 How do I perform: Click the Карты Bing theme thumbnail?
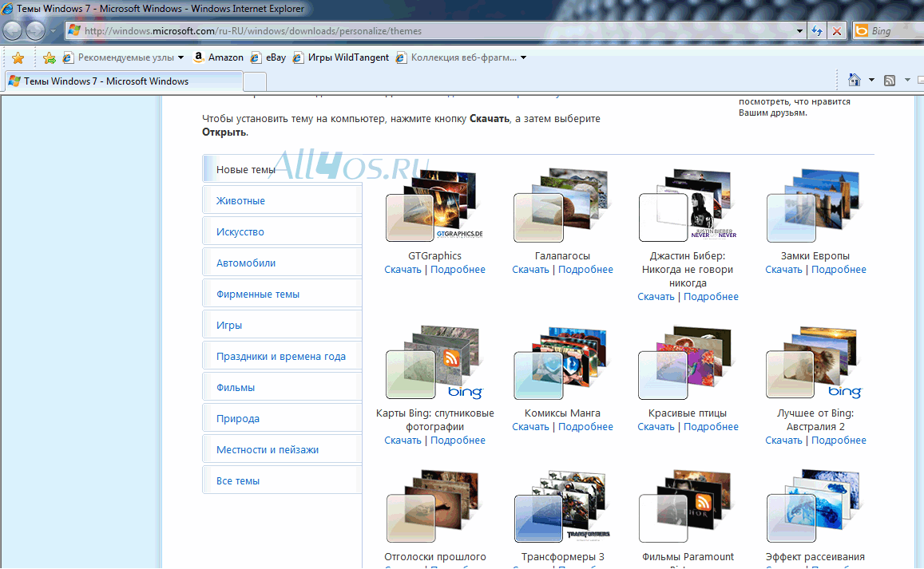[434, 362]
